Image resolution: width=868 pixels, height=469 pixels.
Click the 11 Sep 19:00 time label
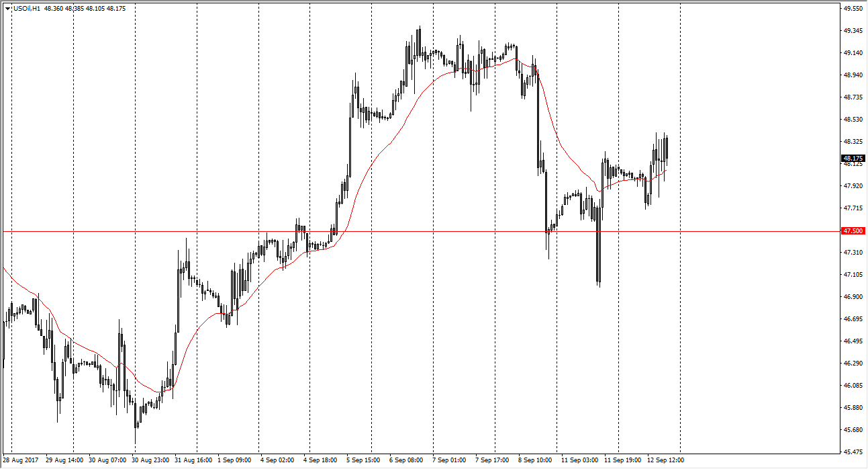tap(622, 460)
